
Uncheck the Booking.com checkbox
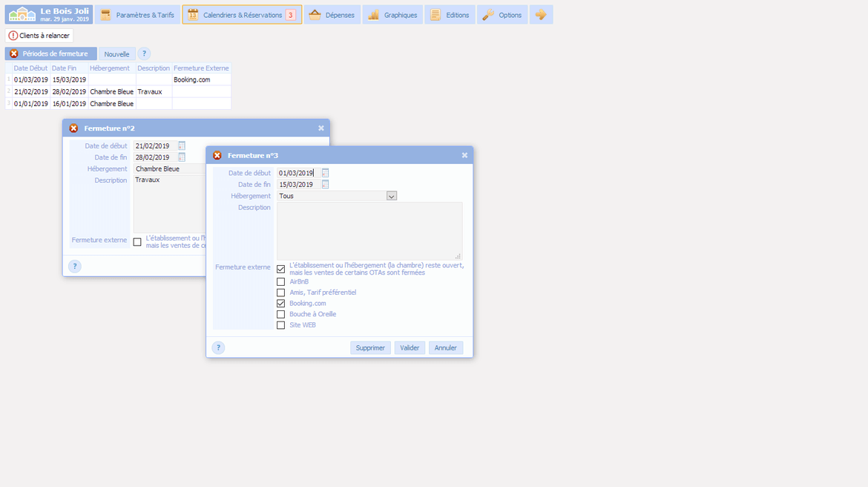[x=280, y=304]
